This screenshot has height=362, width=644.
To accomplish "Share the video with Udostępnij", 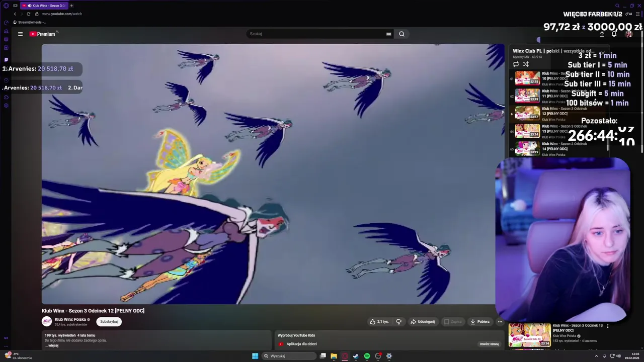I will click(x=423, y=321).
